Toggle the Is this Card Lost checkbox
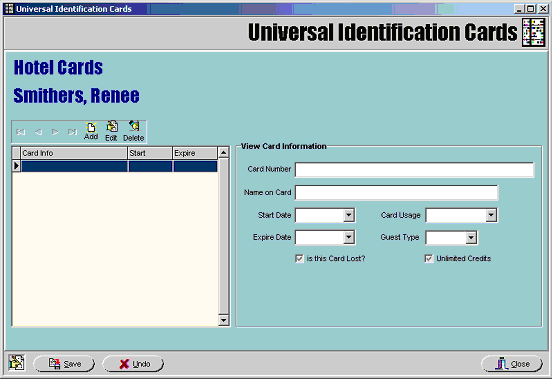This screenshot has height=379, width=552. tap(299, 259)
